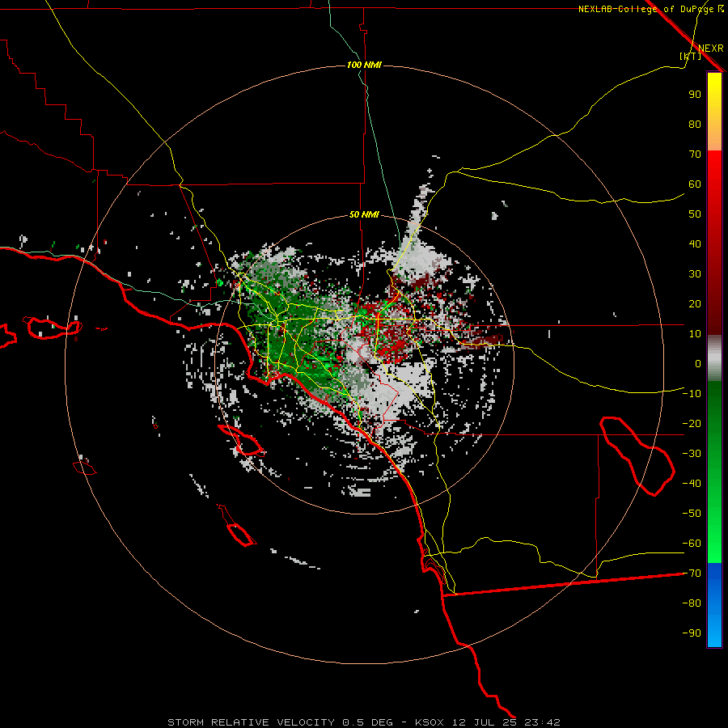Click the colorbar value -60
The image size is (728, 728).
click(692, 544)
